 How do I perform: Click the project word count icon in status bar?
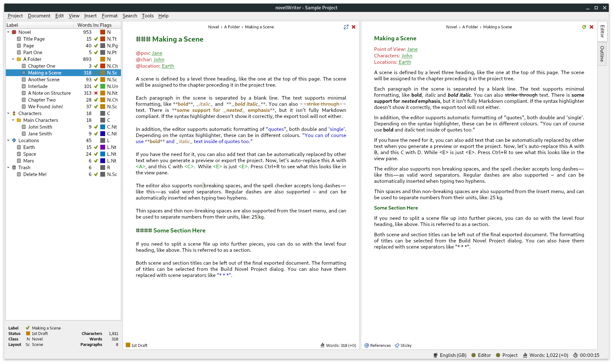tap(525, 355)
